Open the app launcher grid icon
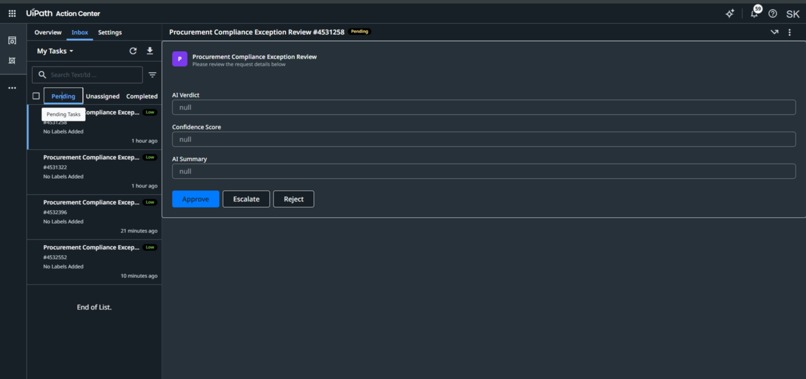The height and width of the screenshot is (379, 806). (12, 13)
